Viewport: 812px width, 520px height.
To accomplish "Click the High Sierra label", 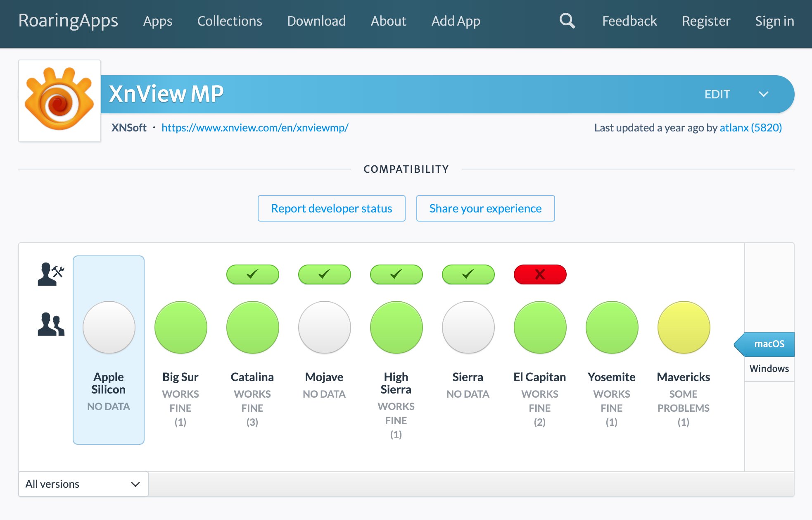I will tap(396, 383).
